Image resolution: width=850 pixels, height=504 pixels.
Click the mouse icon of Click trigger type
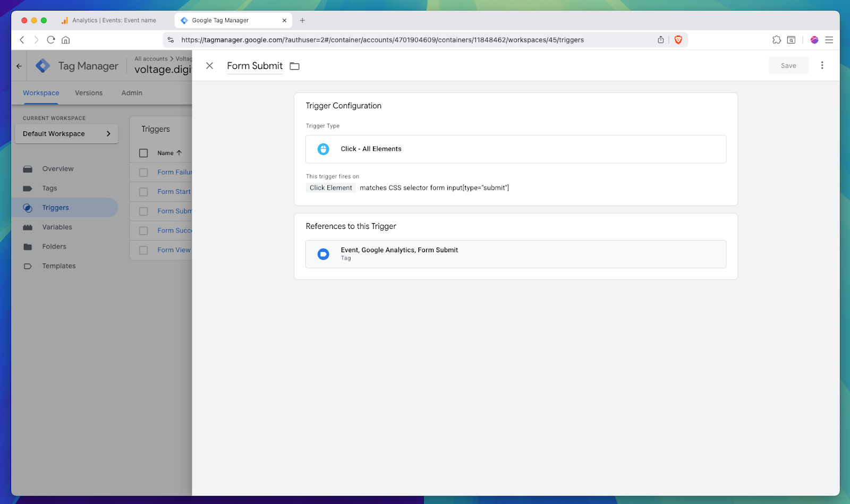click(x=323, y=149)
